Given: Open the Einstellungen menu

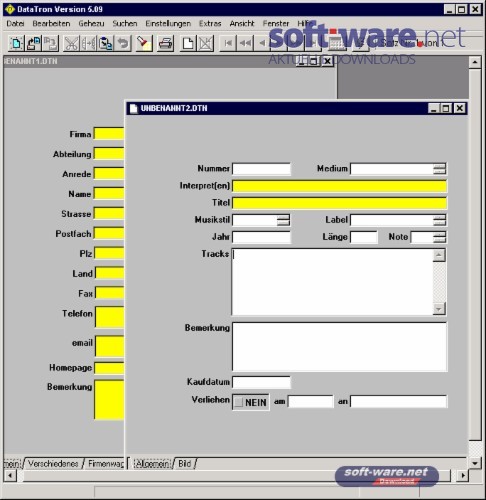Looking at the screenshot, I should pos(168,24).
